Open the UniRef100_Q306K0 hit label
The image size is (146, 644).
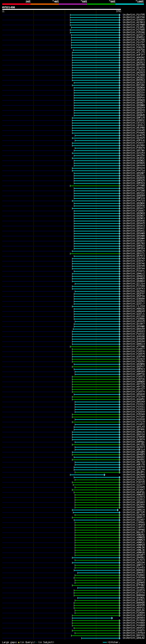[x=134, y=20]
